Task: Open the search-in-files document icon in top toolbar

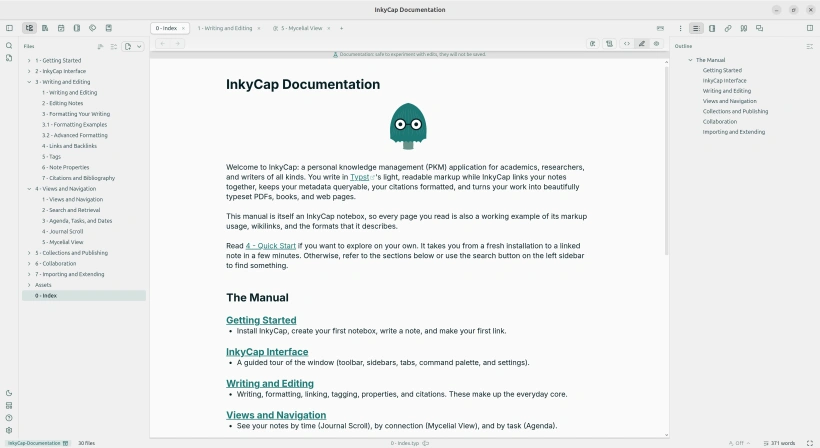Action: point(45,28)
